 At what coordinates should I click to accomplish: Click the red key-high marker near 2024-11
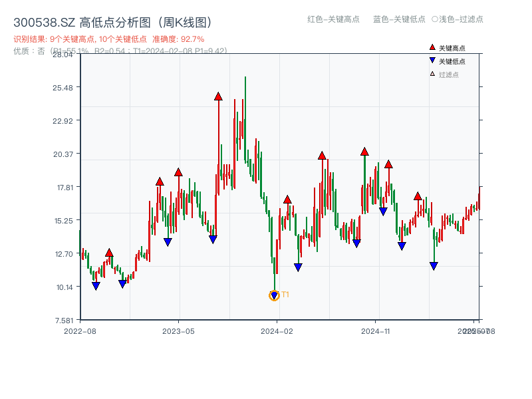(x=364, y=152)
